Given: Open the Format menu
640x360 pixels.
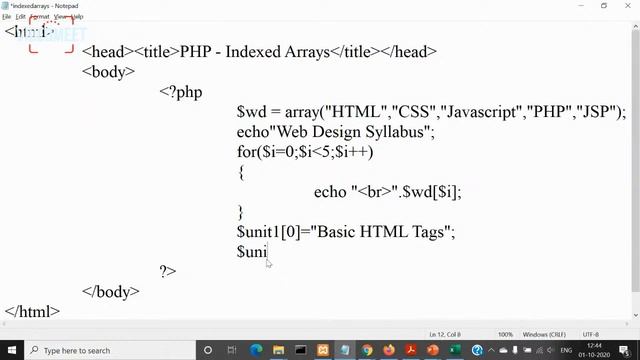Looking at the screenshot, I should pos(40,17).
